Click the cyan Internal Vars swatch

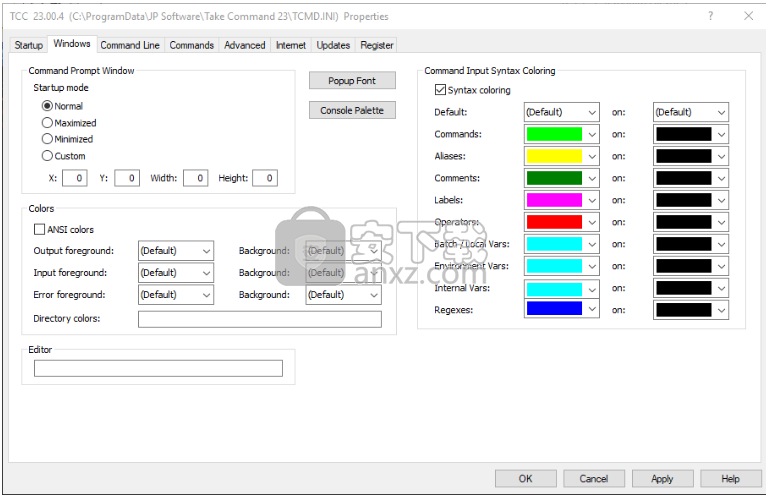pos(554,289)
